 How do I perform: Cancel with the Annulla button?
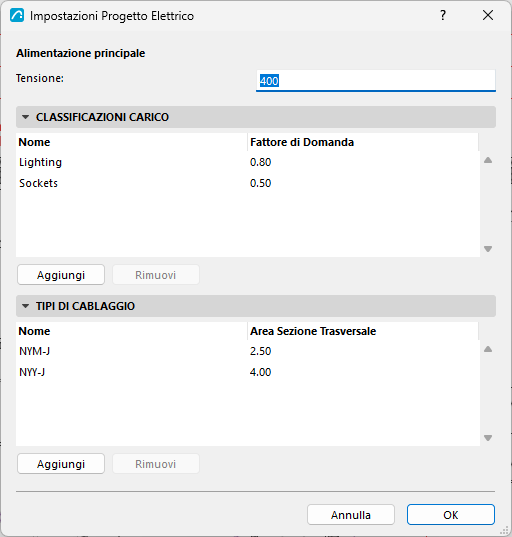pyautogui.click(x=351, y=514)
